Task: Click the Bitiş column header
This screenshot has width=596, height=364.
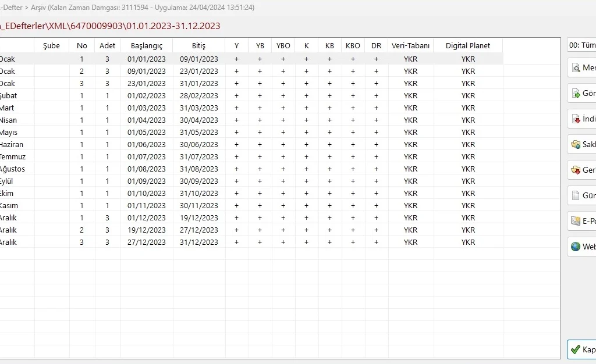Action: 198,46
